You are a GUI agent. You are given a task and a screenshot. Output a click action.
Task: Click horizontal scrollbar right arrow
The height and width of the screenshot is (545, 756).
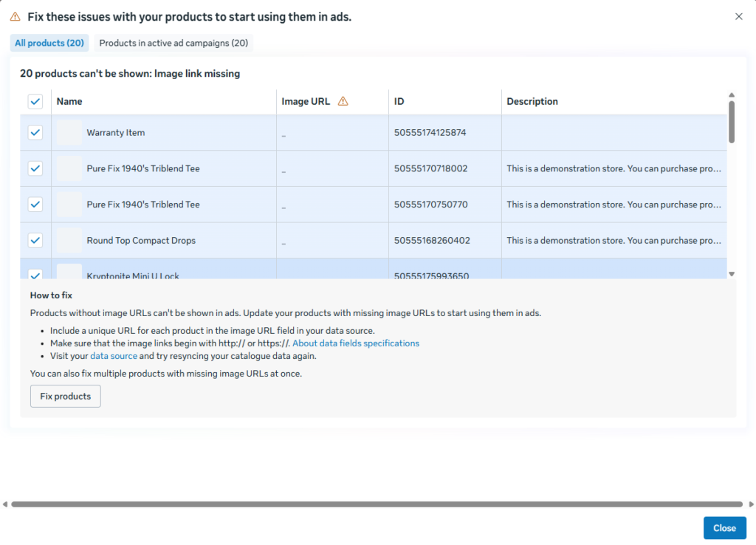tap(751, 504)
